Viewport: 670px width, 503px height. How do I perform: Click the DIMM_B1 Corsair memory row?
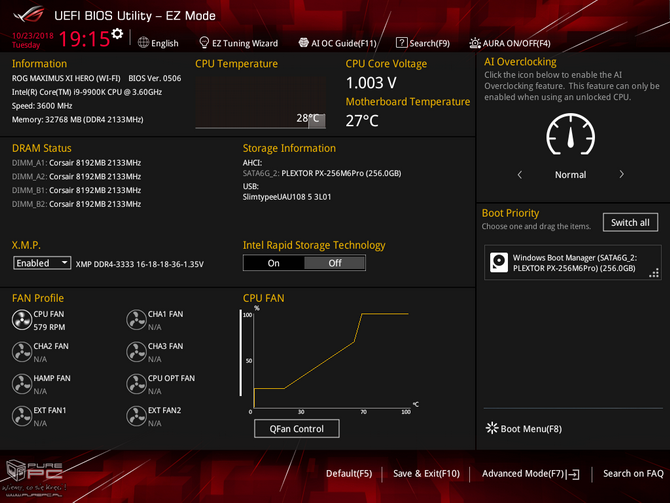(x=76, y=190)
